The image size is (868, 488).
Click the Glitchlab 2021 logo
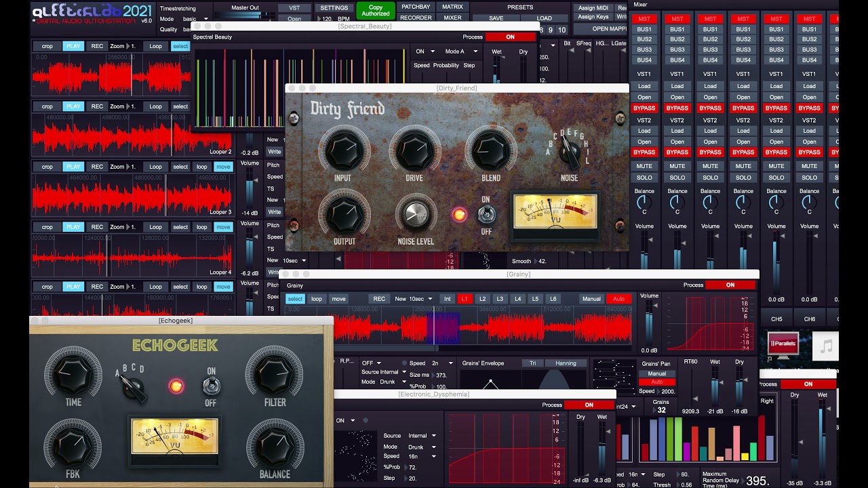pos(92,14)
